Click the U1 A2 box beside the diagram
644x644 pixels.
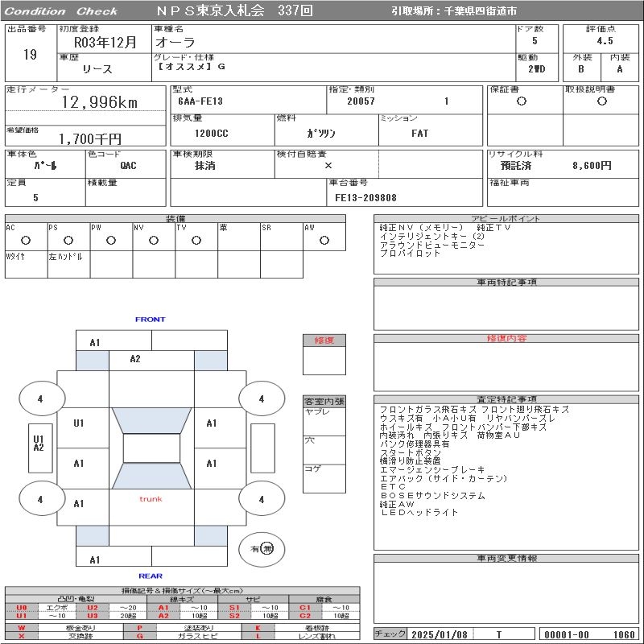click(x=40, y=448)
